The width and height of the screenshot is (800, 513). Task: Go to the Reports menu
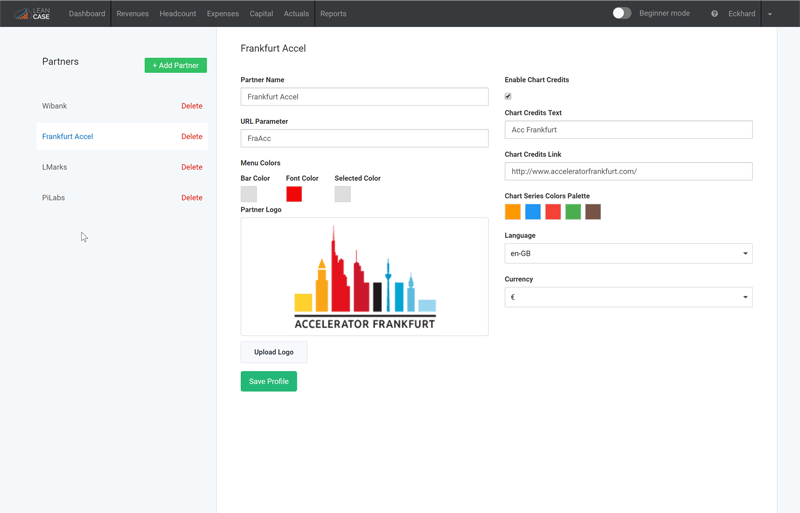333,14
